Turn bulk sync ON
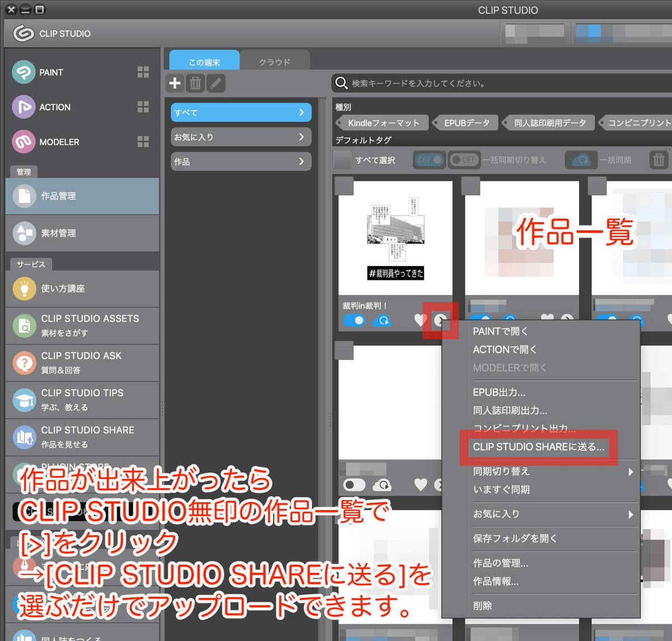Image resolution: width=672 pixels, height=641 pixels. [430, 160]
